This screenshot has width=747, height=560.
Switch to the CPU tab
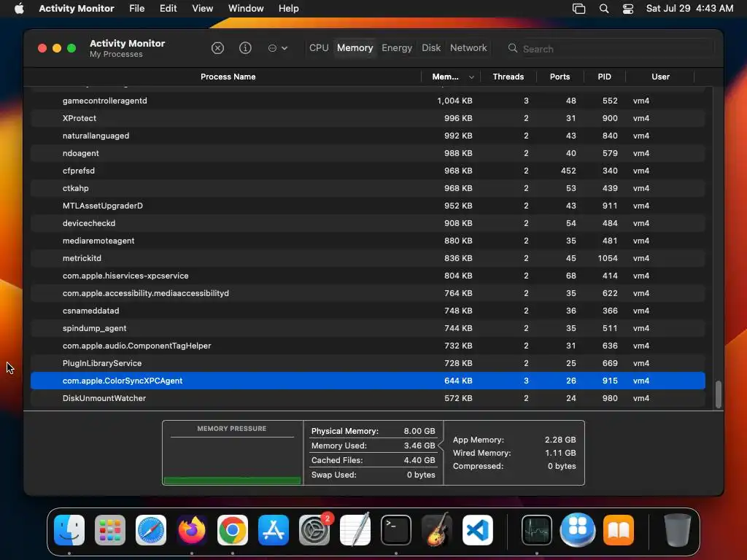(x=319, y=48)
